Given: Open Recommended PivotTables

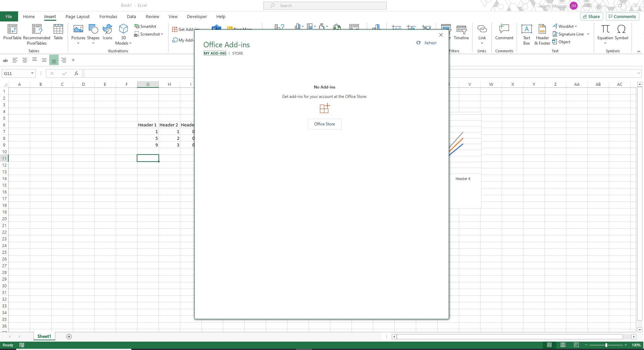Looking at the screenshot, I should click(37, 35).
